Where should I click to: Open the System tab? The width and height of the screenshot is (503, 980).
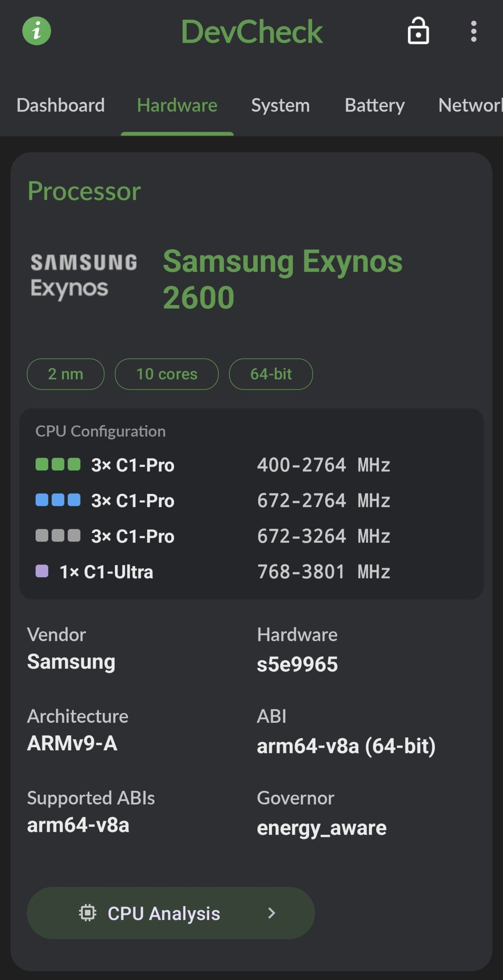pyautogui.click(x=280, y=105)
